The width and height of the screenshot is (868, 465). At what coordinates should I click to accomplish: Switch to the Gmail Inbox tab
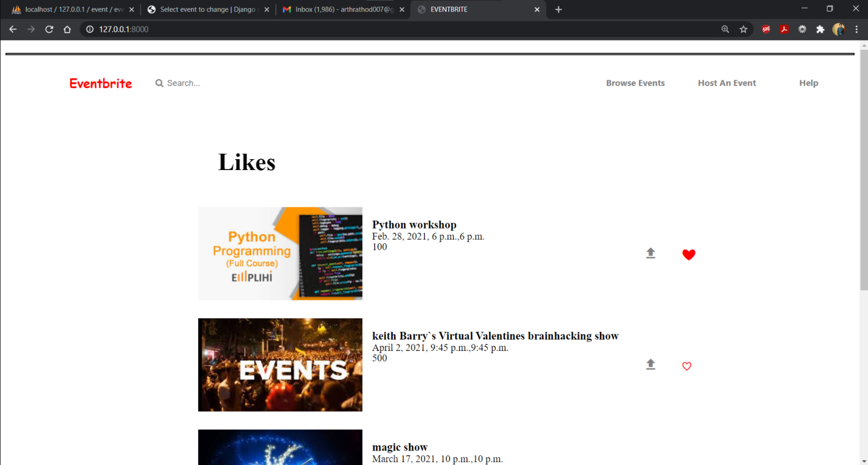click(x=343, y=9)
